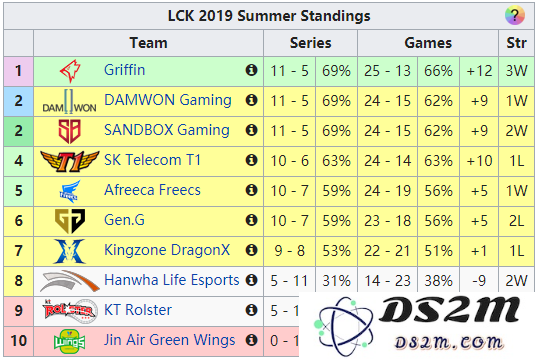
Task: Open Afreeca Freecs info icon
Action: pos(251,190)
